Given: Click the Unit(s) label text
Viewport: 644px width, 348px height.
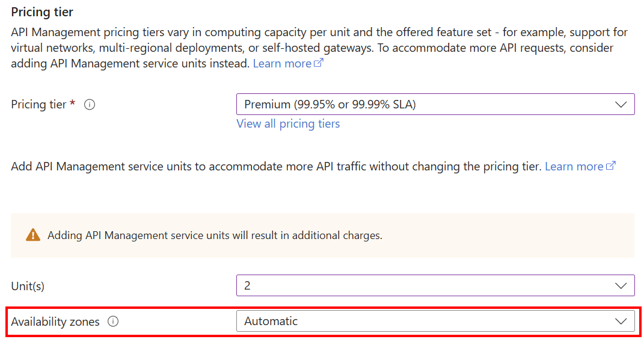Looking at the screenshot, I should pyautogui.click(x=28, y=285).
